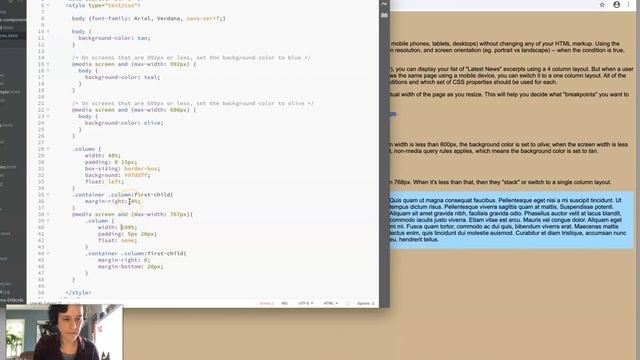Viewport: 640px width, 360px height.
Task: Open the Extension Manager icon in the editor sidebar
Action: pyautogui.click(x=384, y=15)
